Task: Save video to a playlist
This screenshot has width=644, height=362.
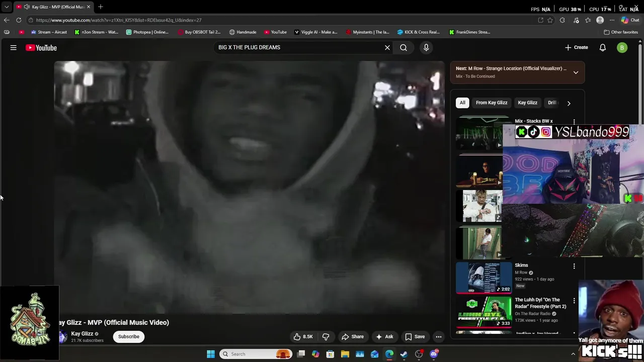Action: coord(415,337)
